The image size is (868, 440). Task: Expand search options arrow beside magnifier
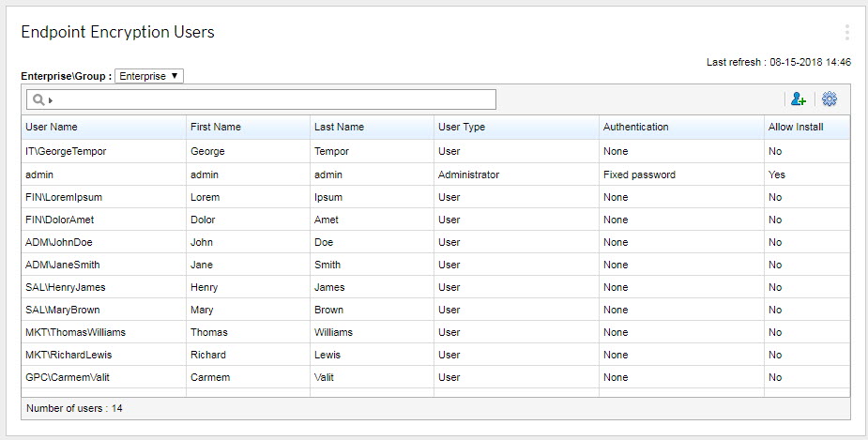click(x=51, y=100)
